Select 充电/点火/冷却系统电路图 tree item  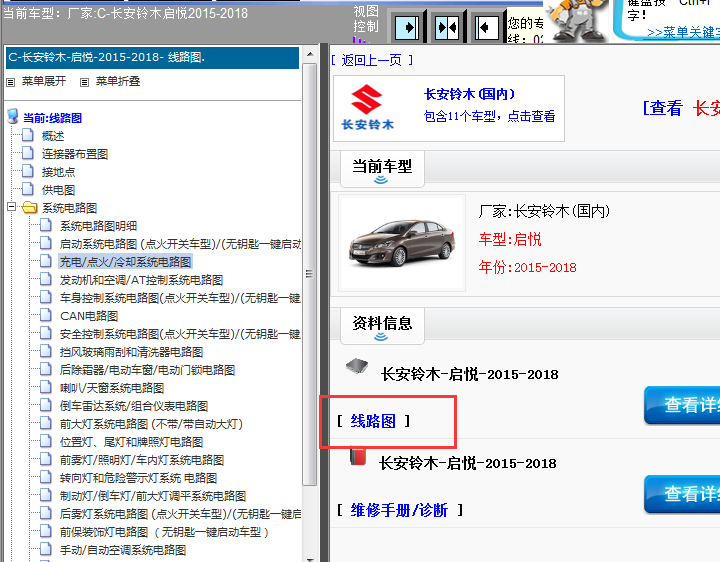coord(125,262)
